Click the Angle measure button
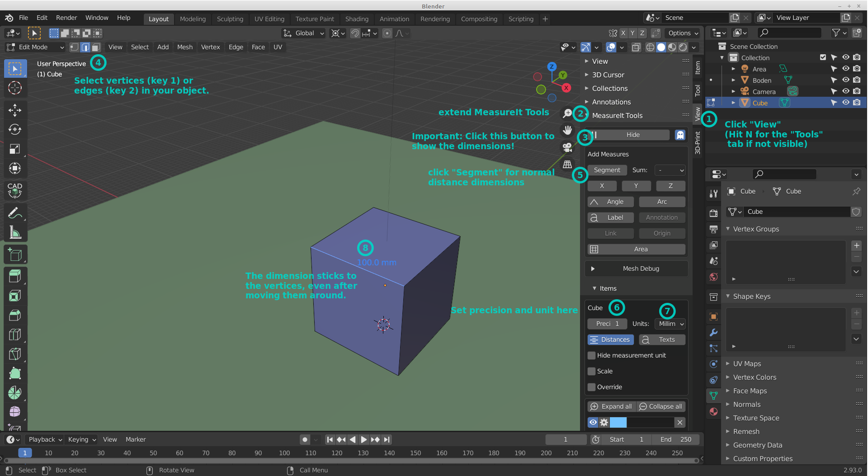This screenshot has width=868, height=476. coord(611,202)
